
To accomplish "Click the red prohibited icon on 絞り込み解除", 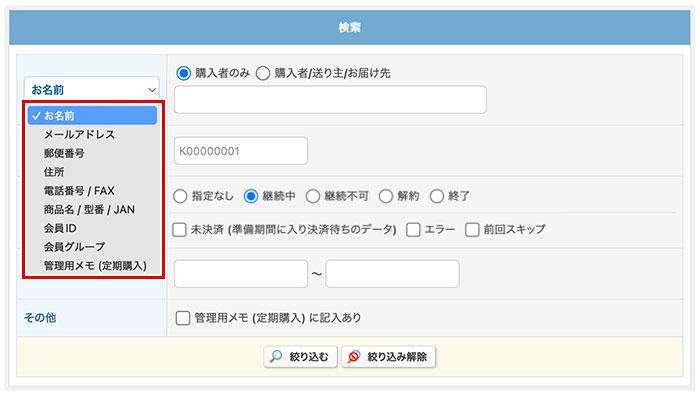I will (x=354, y=356).
